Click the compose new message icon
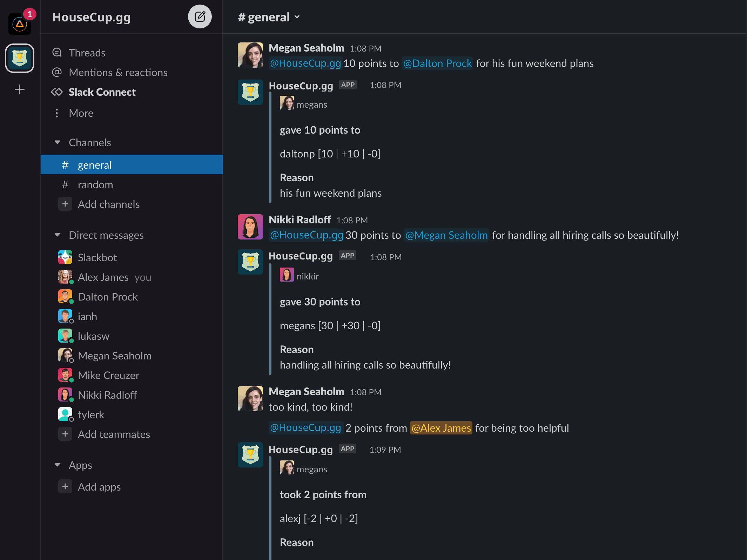Viewport: 747px width, 560px height. pos(200,16)
